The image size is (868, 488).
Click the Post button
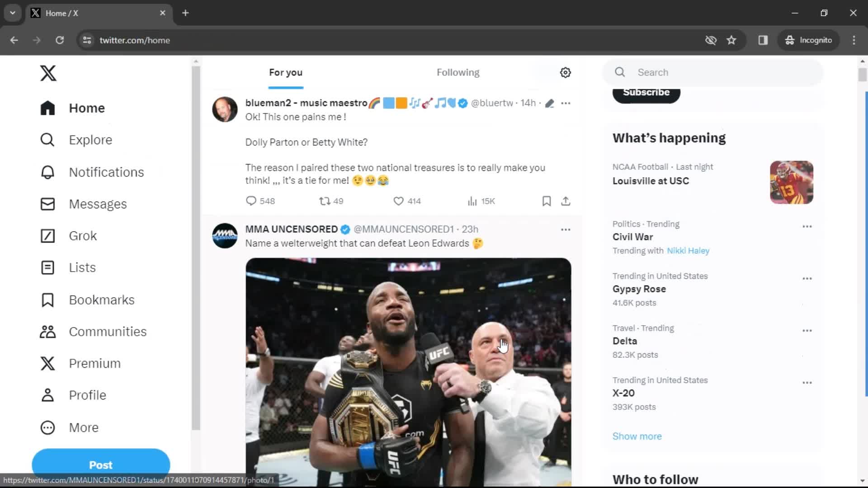click(101, 465)
